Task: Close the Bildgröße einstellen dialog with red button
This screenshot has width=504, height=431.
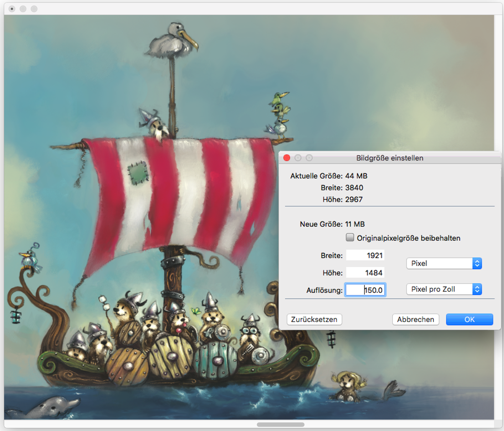Action: [x=287, y=158]
